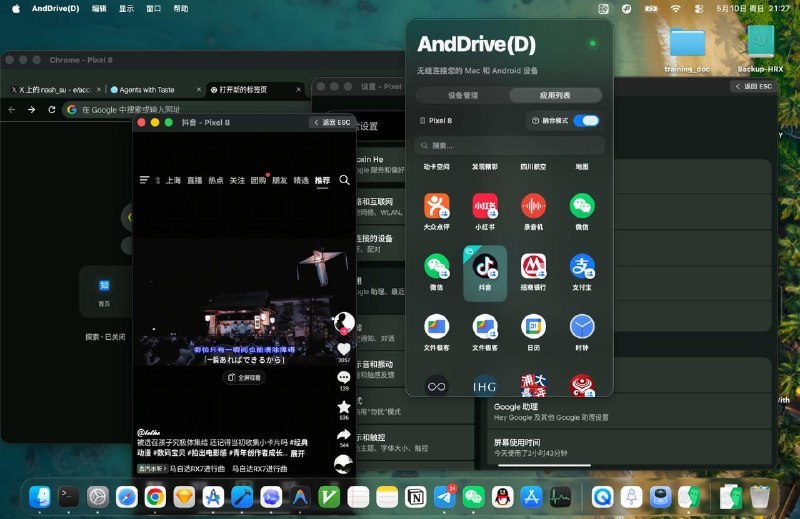Select the 上海 city tab in Douyin
This screenshot has width=800, height=519.
[x=173, y=180]
